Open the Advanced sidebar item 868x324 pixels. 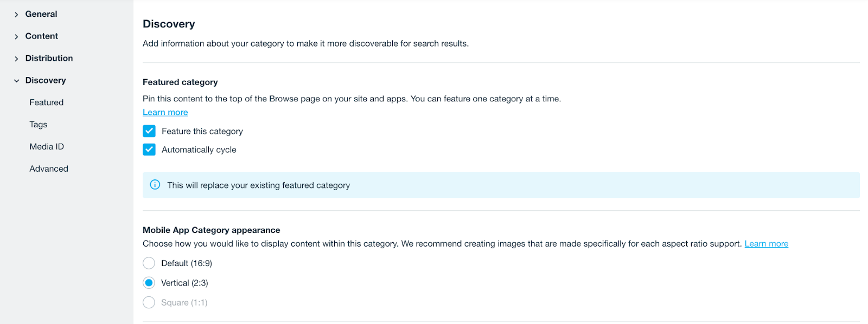[x=49, y=169]
